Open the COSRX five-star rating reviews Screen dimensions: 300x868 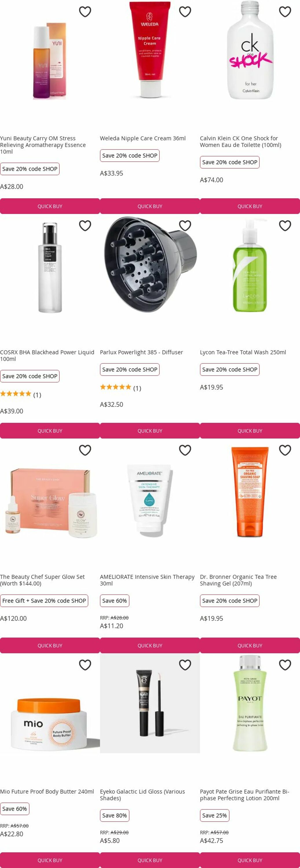21,394
